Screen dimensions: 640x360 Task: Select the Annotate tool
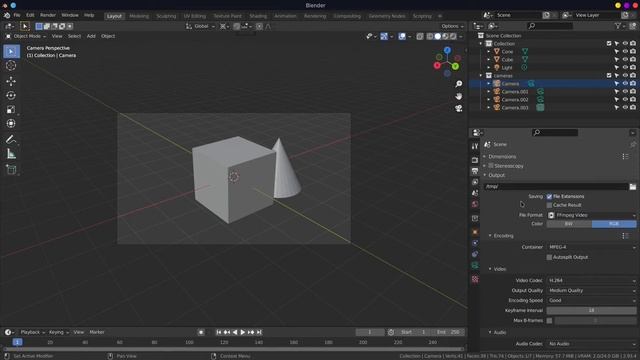(x=11, y=140)
